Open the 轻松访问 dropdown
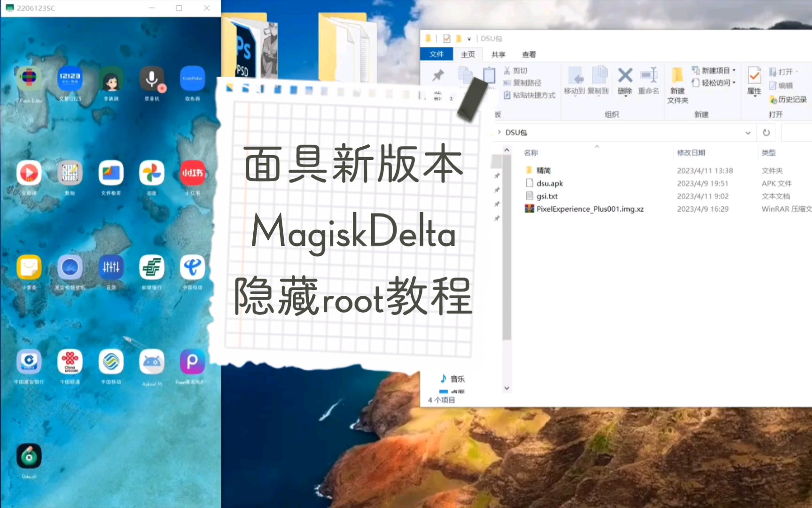This screenshot has height=508, width=812. [714, 83]
